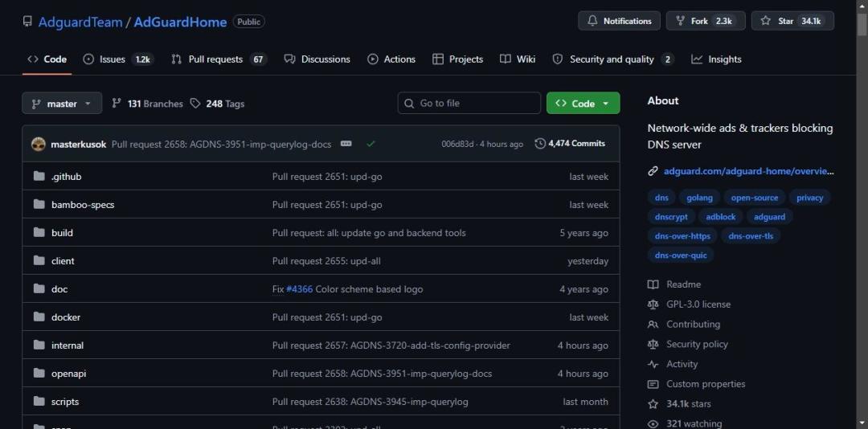Select the open-source topic tag
868x429 pixels.
755,198
